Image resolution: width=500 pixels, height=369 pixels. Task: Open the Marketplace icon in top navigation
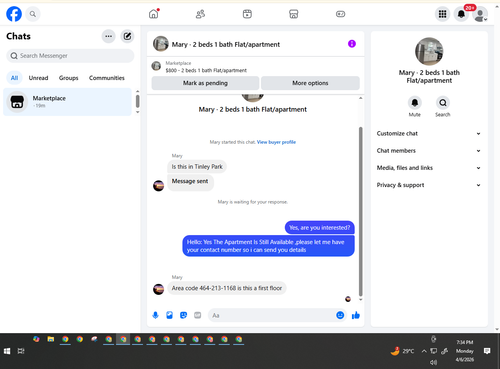(294, 14)
